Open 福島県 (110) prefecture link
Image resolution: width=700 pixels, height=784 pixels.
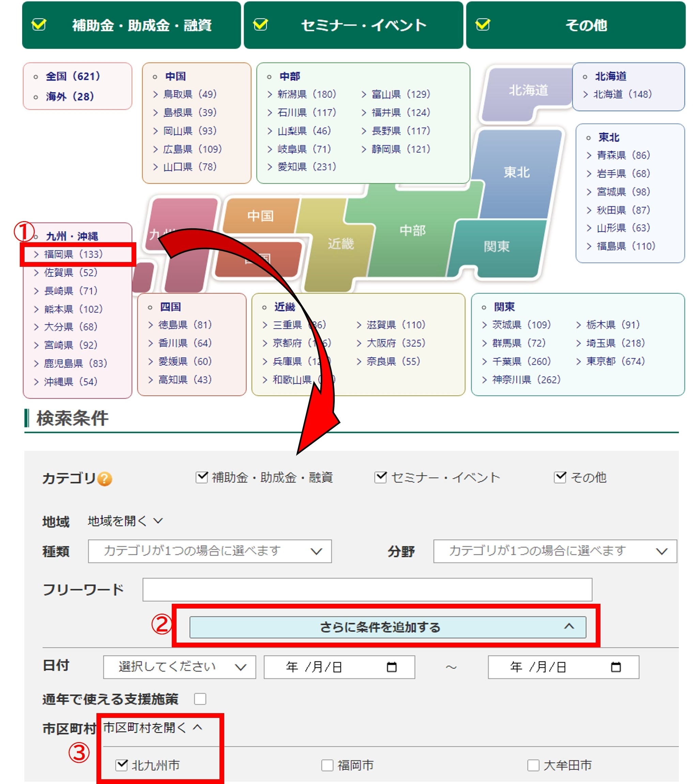pyautogui.click(x=626, y=246)
